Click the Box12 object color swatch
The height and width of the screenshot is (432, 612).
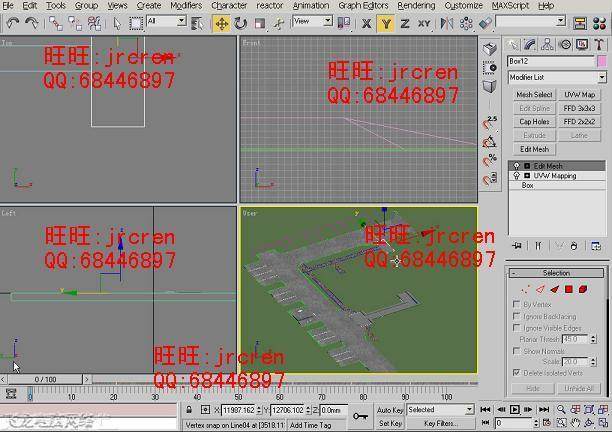pos(602,61)
